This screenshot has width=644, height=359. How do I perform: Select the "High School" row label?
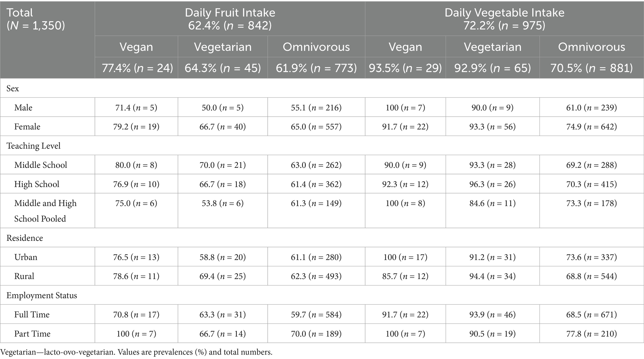(x=37, y=184)
